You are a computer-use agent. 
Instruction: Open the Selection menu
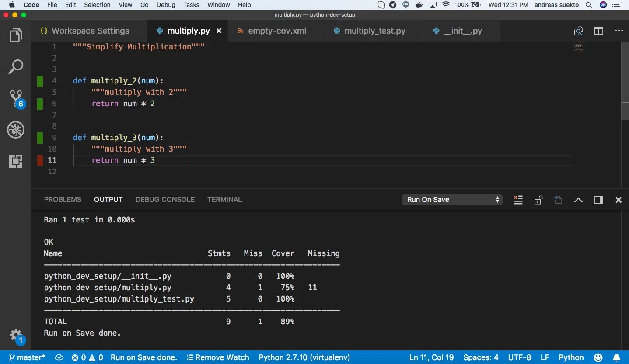[x=97, y=5]
